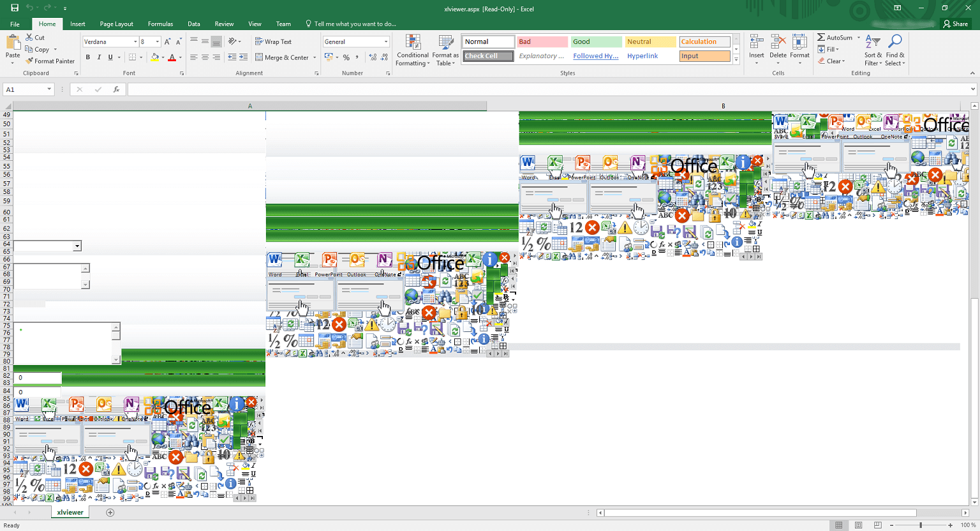Viewport: 980px width, 531px height.
Task: Apply the Check Cell style
Action: (488, 56)
